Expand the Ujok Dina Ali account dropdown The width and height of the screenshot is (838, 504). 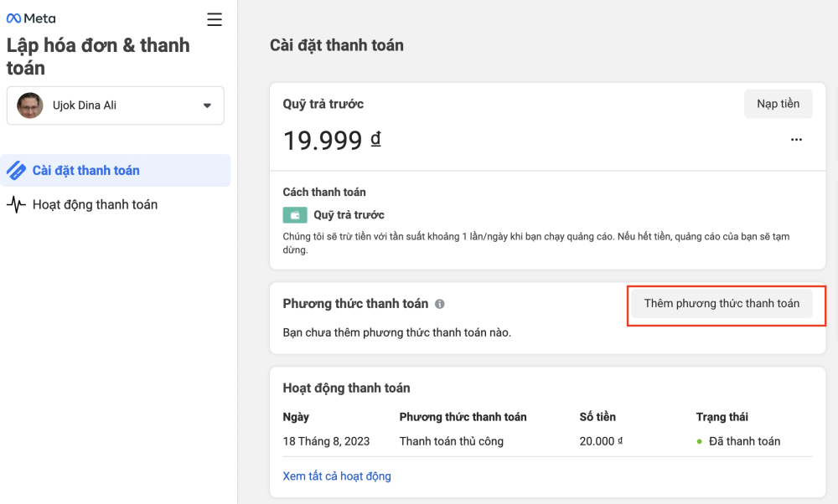tap(116, 105)
